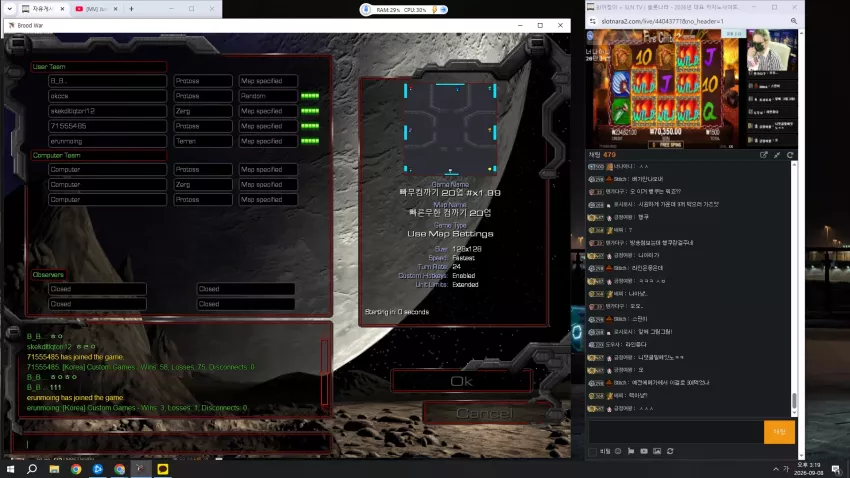
Task: Open race dropdown for player B_B..
Action: [203, 81]
